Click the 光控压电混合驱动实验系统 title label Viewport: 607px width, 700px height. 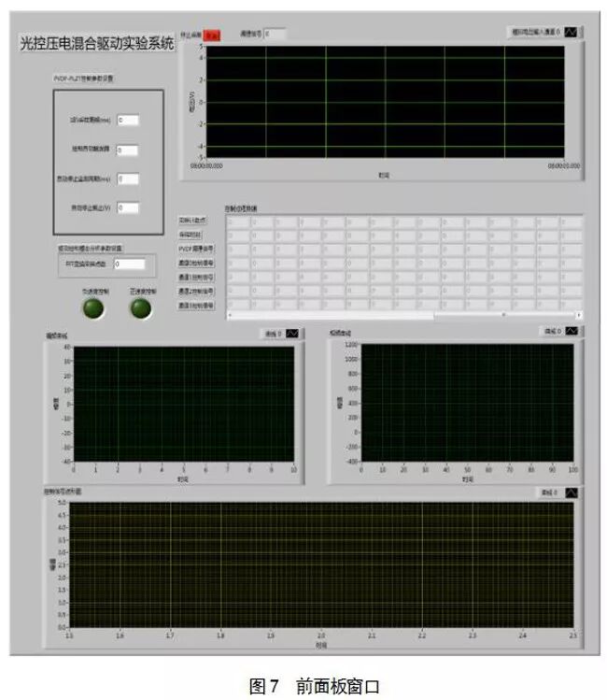click(x=97, y=43)
